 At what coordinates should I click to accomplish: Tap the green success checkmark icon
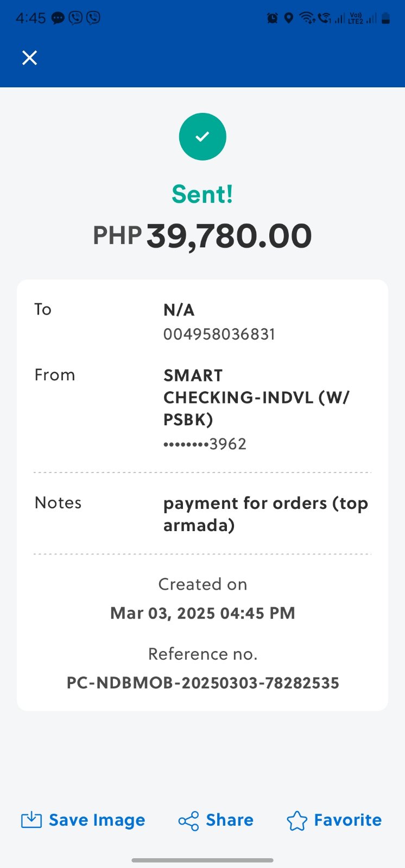click(x=202, y=137)
